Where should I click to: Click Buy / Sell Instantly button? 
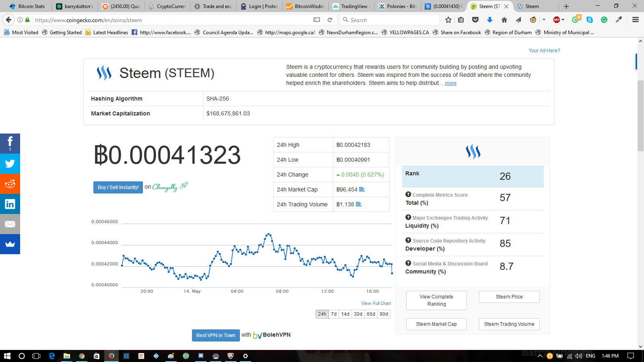point(118,187)
